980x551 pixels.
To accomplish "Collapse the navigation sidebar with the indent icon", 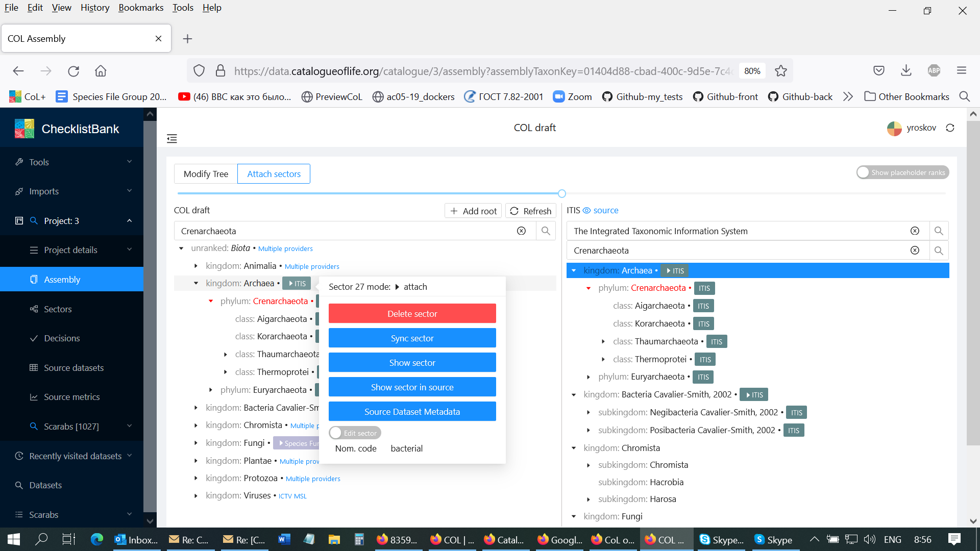I will pyautogui.click(x=172, y=138).
